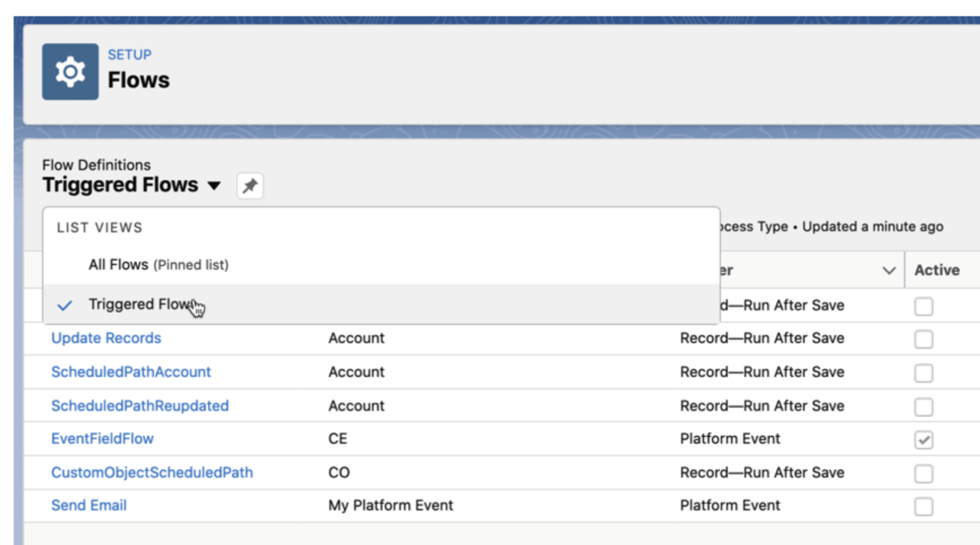Uncheck Active checkbox for EventFieldFlow
Screen dimensions: 980x545
click(x=923, y=440)
